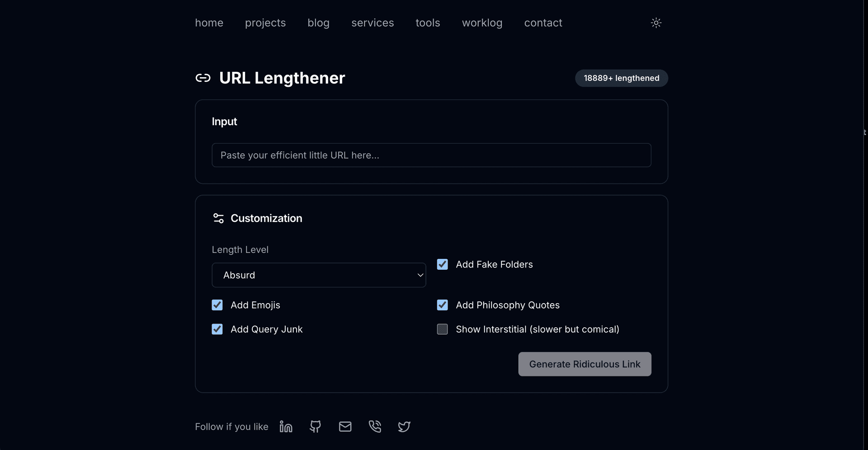Open the worklog page
The width and height of the screenshot is (868, 450).
point(482,23)
